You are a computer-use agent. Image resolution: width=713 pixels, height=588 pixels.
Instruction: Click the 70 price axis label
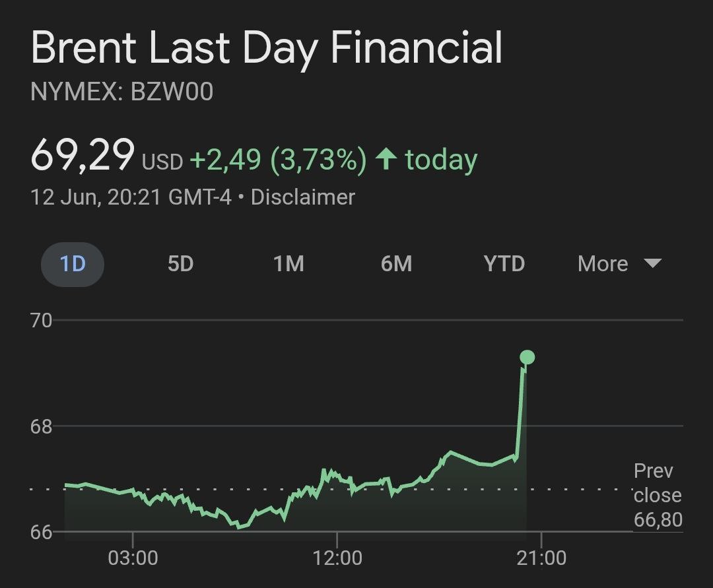pyautogui.click(x=41, y=321)
